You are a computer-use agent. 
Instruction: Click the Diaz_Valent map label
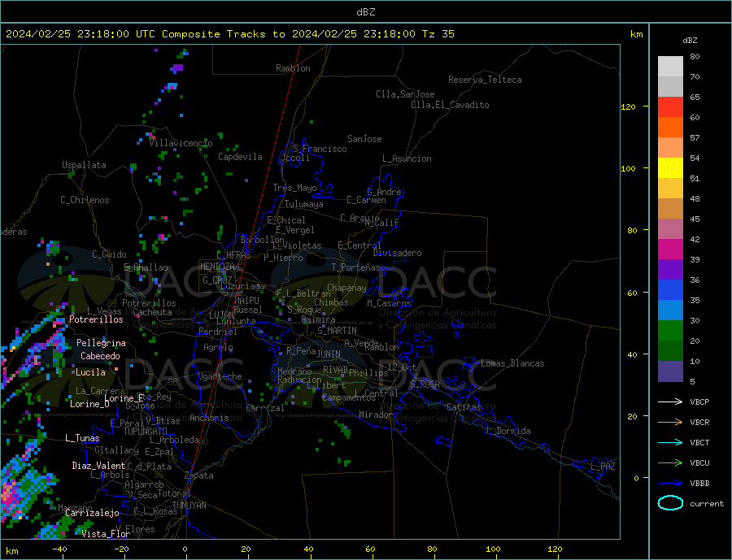(98, 466)
